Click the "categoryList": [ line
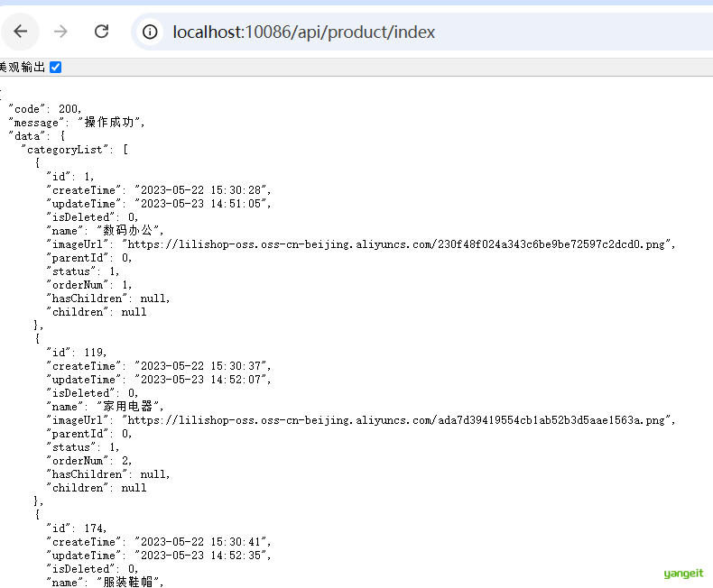Image resolution: width=713 pixels, height=588 pixels. [x=75, y=150]
